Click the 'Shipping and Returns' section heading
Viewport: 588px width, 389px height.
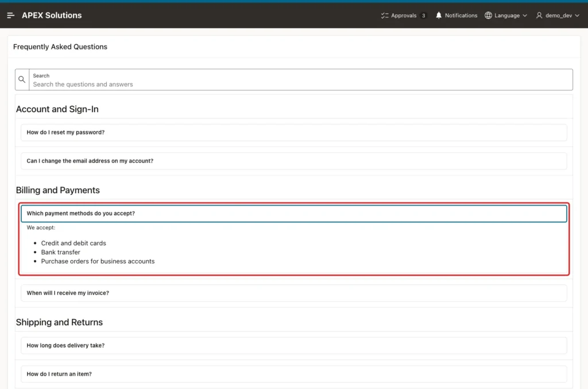pyautogui.click(x=59, y=322)
